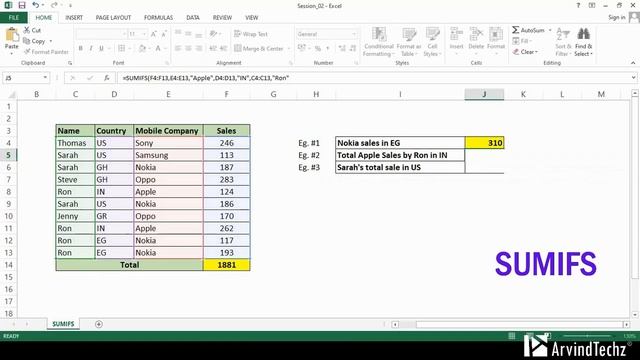This screenshot has height=360, width=640.
Task: Click the formula bar SUMIFS formula text
Action: (206, 78)
